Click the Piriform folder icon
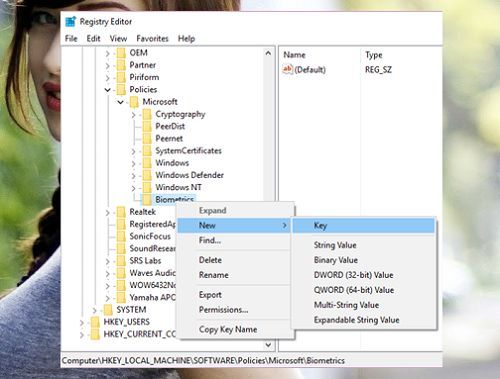The image size is (500, 379). click(x=121, y=77)
